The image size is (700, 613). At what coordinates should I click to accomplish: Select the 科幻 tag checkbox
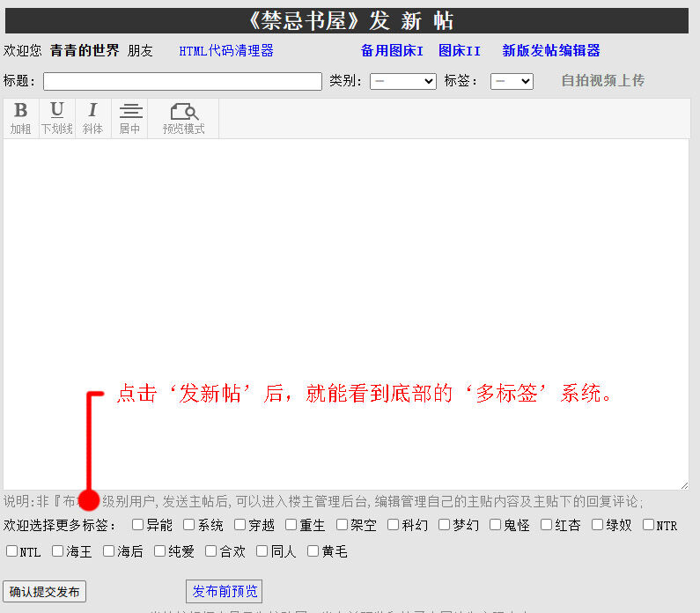[x=394, y=525]
